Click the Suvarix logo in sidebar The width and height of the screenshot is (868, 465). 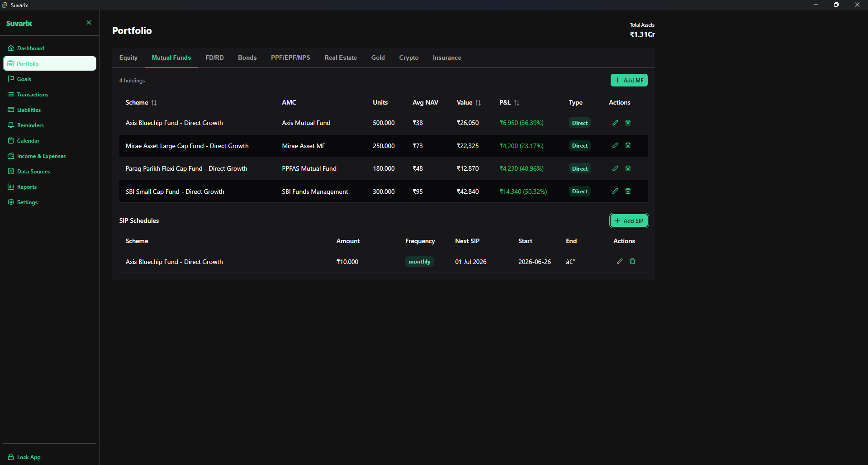tap(19, 23)
